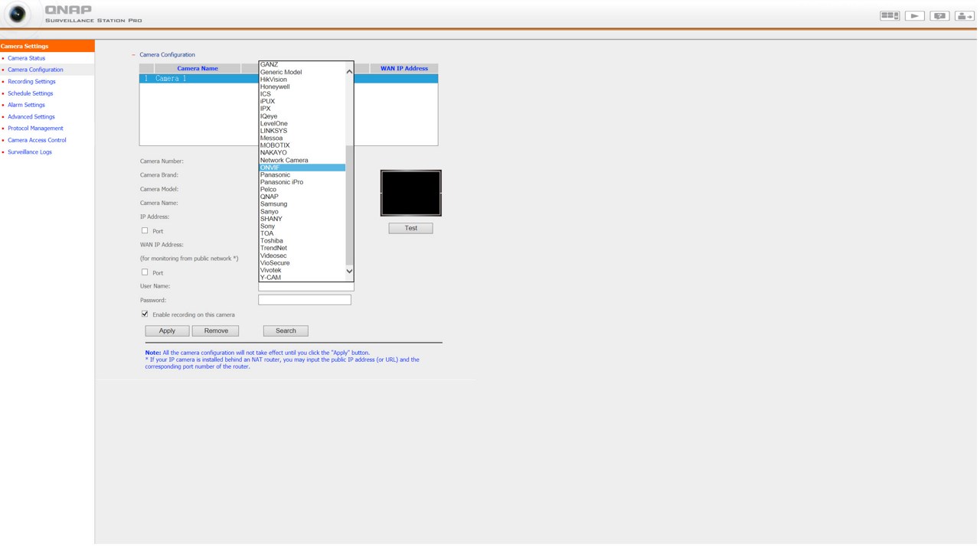This screenshot has width=980, height=547.
Task: Click the Apply button
Action: pos(167,331)
